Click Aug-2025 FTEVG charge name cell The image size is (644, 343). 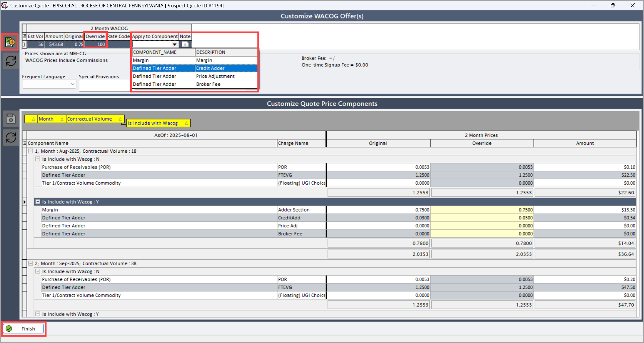point(302,175)
